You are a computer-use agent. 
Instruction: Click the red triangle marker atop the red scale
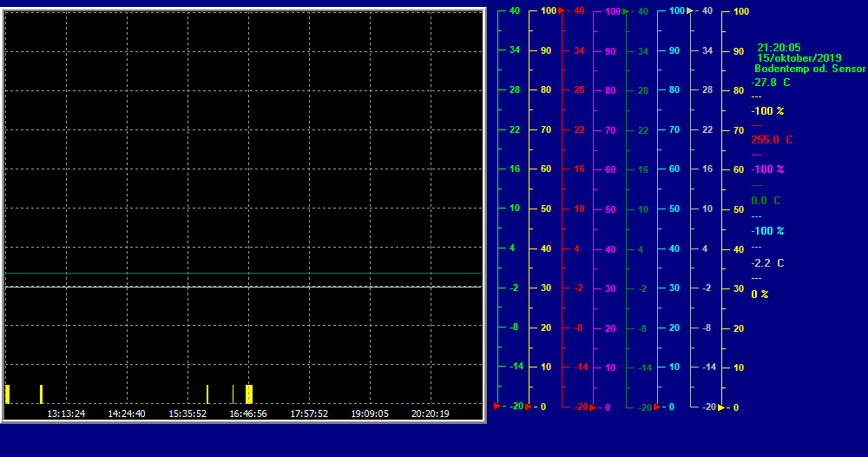562,11
